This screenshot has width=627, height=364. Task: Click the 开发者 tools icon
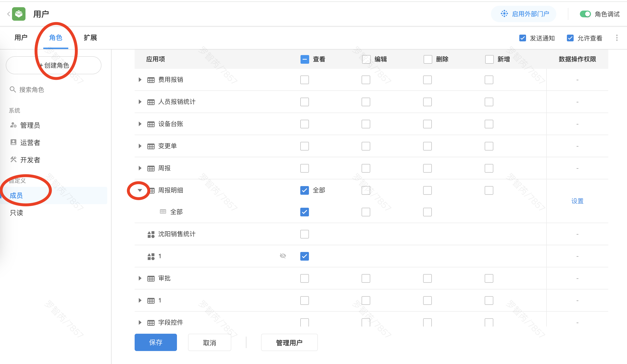(x=13, y=159)
